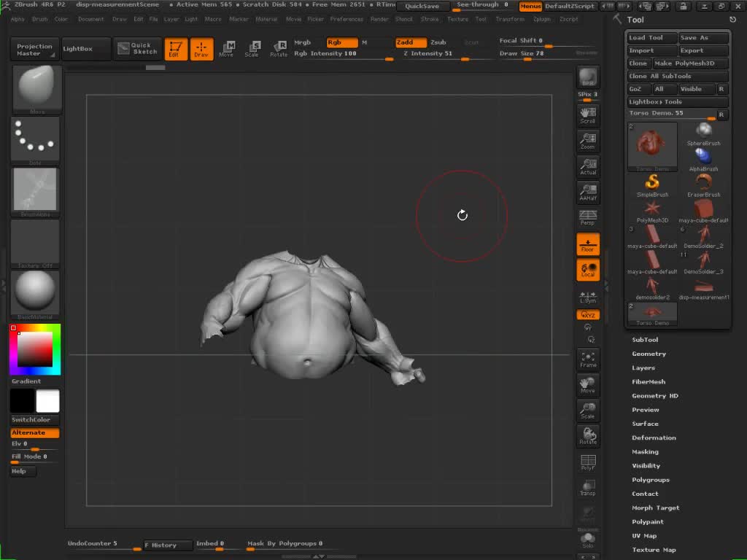The width and height of the screenshot is (747, 560).
Task: Expand the SubTool palette section
Action: pyautogui.click(x=645, y=340)
